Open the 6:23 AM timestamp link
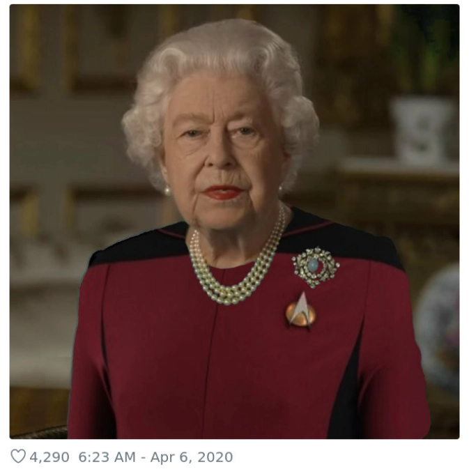The width and height of the screenshot is (469, 476). coord(107,457)
